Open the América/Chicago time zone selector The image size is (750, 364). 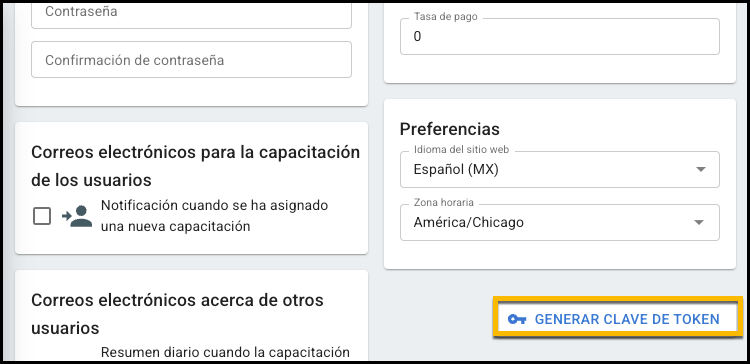coord(560,222)
